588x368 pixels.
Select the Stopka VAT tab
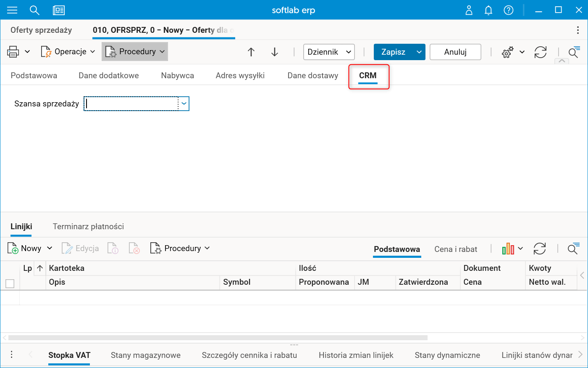[x=69, y=355]
